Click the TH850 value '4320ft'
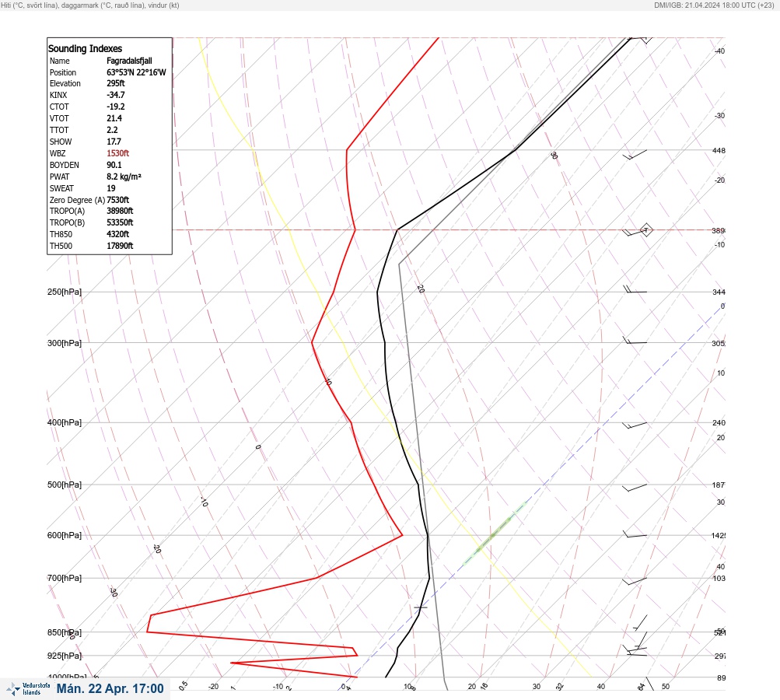The image size is (780, 700). point(118,234)
